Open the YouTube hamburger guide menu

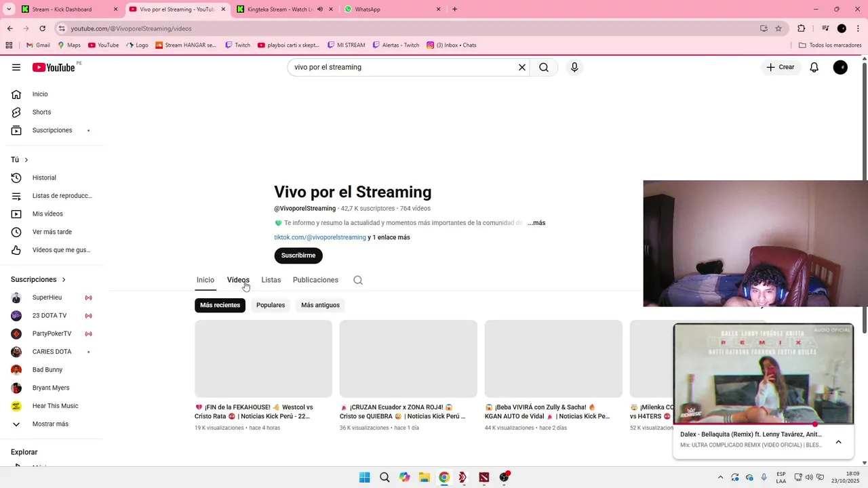[16, 67]
